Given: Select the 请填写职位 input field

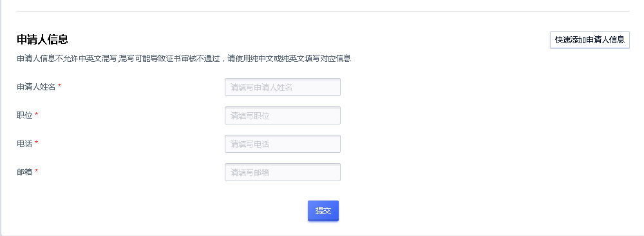Looking at the screenshot, I should (x=283, y=115).
